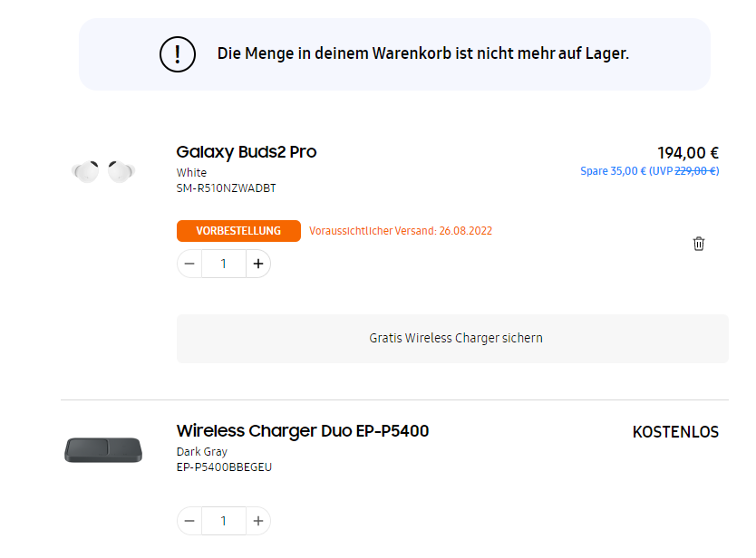Click the Gratis Wireless Charger sichern button
Screen dimensions: 756x558
click(x=452, y=338)
